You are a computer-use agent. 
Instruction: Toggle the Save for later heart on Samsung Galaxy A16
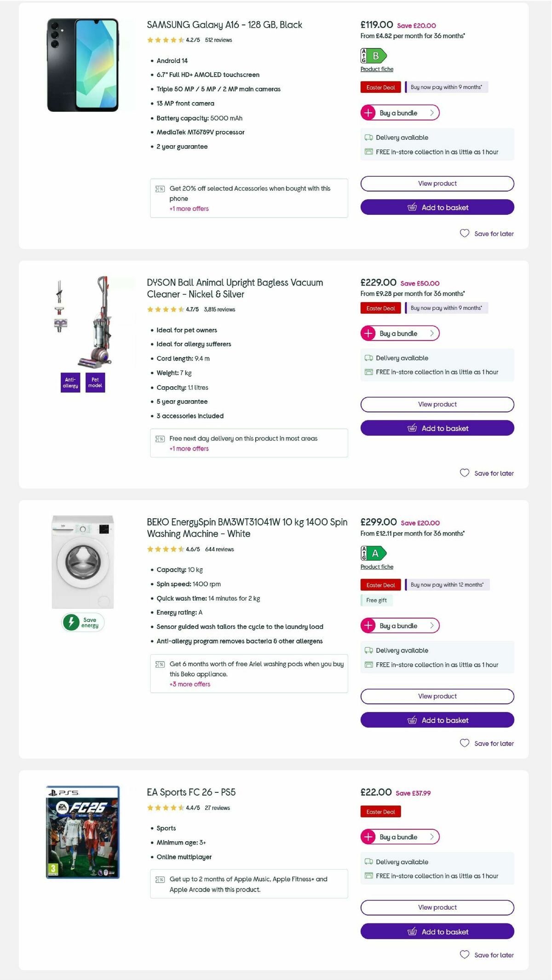point(466,234)
